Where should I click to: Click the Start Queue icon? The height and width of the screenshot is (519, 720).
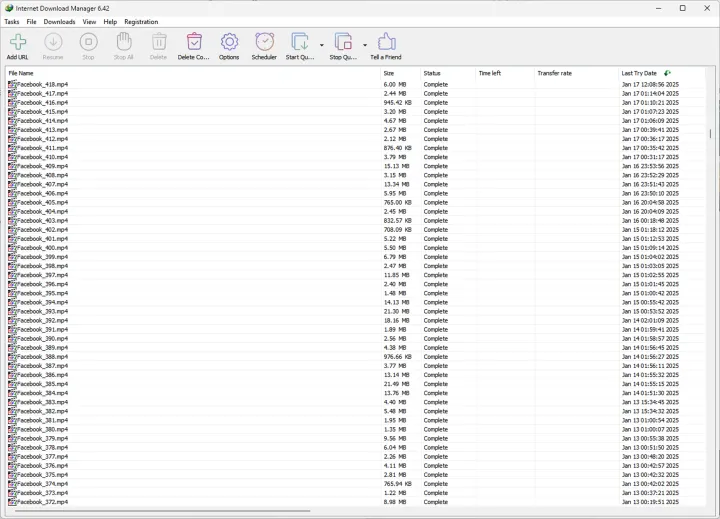(299, 44)
